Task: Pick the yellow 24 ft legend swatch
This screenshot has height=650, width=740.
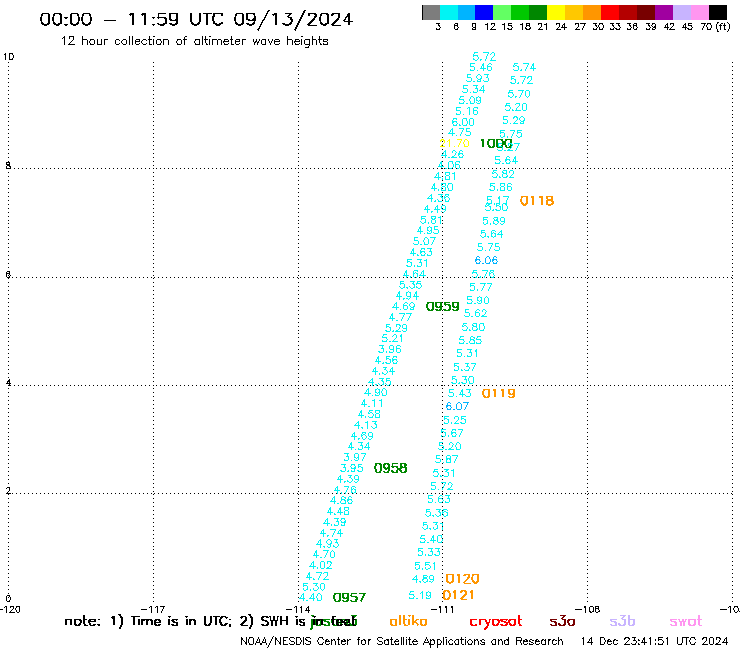Action: (556, 12)
